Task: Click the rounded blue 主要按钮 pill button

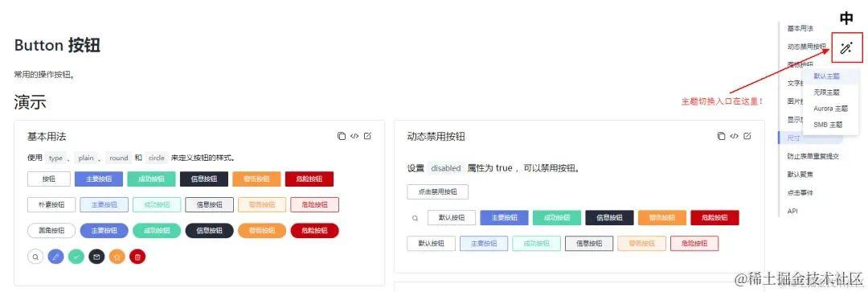Action: click(x=104, y=231)
